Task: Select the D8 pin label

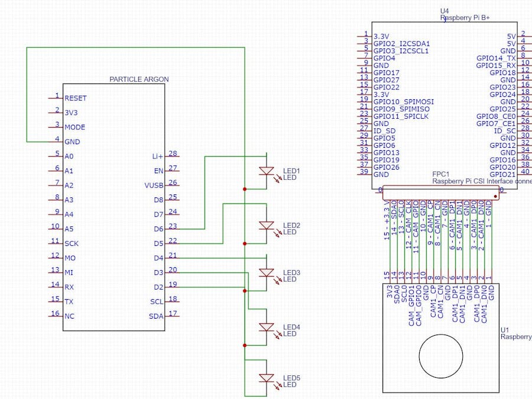Action: (159, 200)
